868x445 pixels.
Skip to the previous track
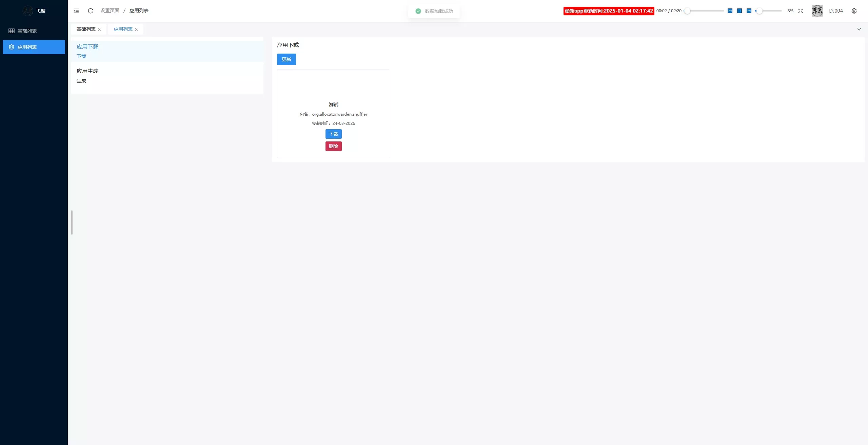click(x=730, y=11)
